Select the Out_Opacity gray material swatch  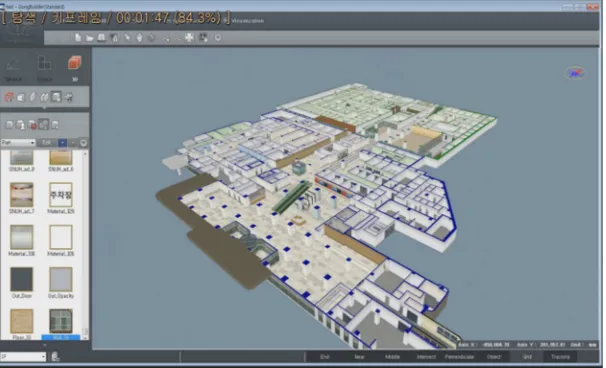(61, 279)
